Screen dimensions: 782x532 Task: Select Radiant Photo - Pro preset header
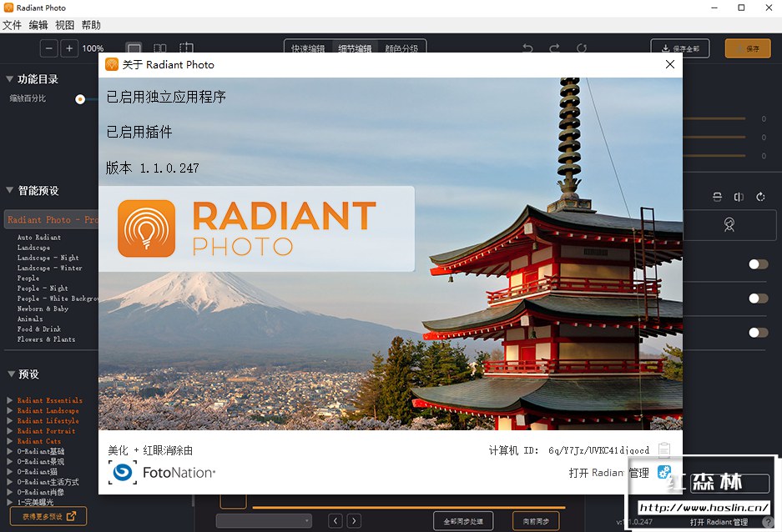point(52,219)
